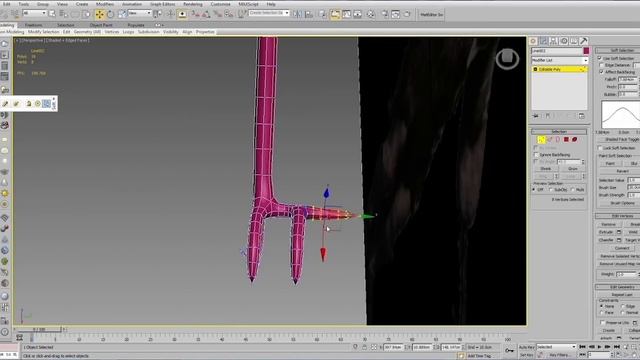Click the Shrink selection button

[x=546, y=169]
